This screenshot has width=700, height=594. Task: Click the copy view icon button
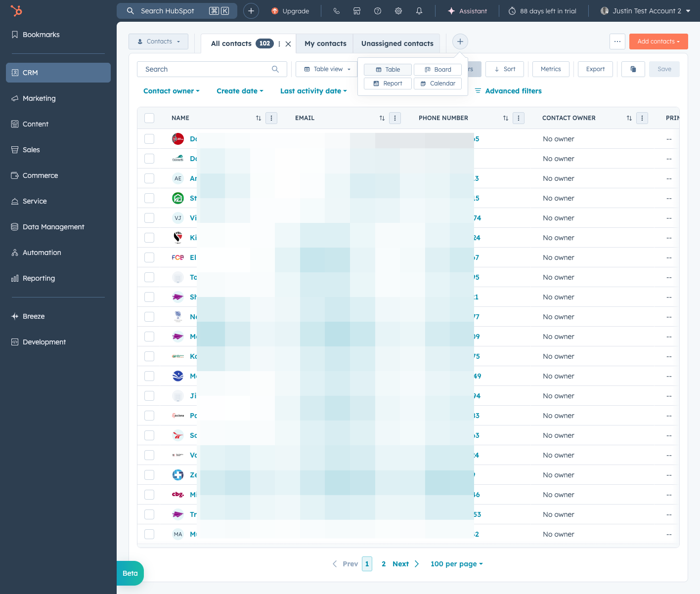pyautogui.click(x=633, y=69)
